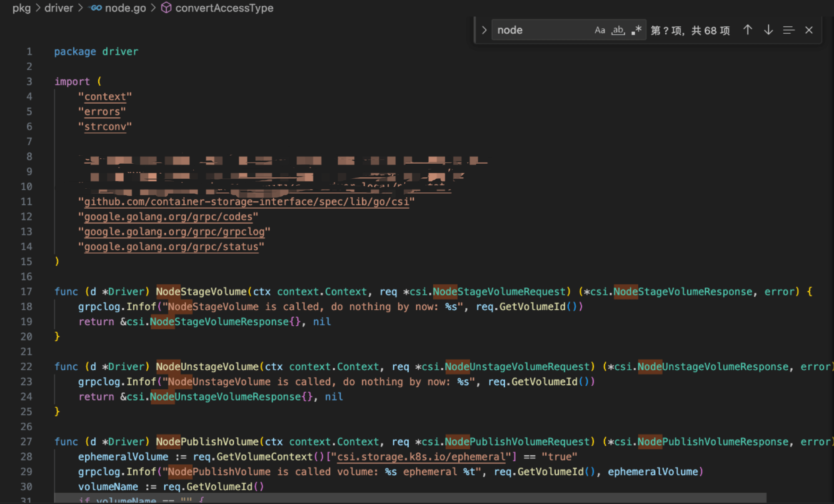Click line number 17 in gutter
Viewport: 834px width, 504px height.
point(26,292)
